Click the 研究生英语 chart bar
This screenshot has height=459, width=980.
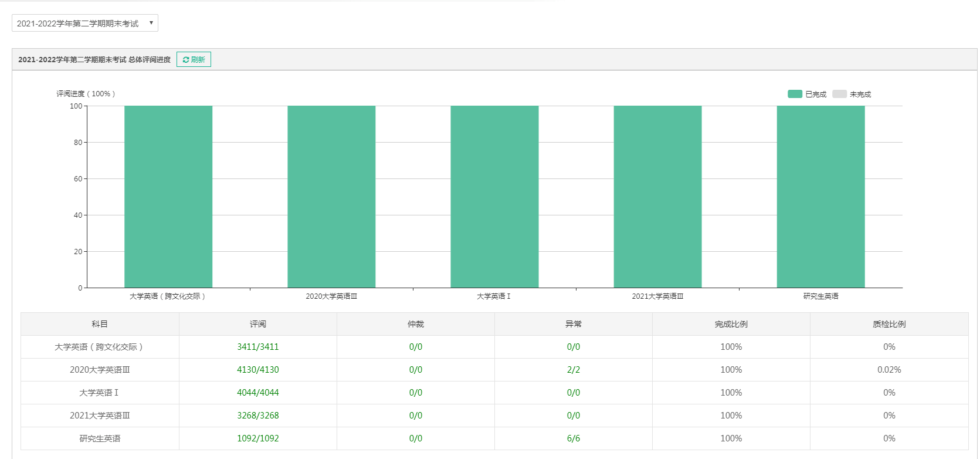[x=820, y=197]
